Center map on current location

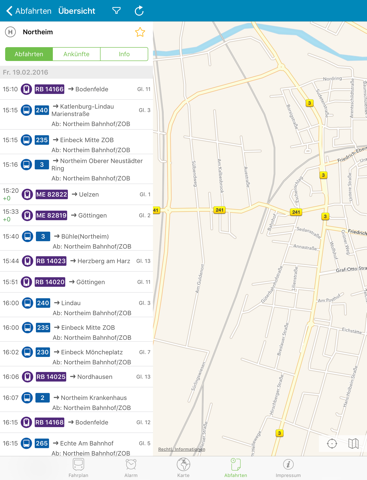coord(332,444)
